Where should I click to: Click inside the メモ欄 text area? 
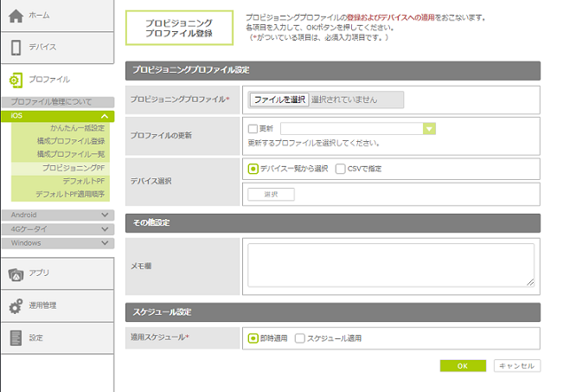pyautogui.click(x=390, y=265)
